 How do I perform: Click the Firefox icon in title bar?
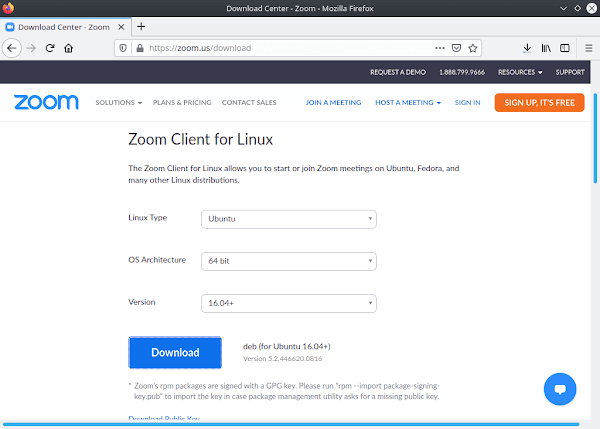[8, 8]
